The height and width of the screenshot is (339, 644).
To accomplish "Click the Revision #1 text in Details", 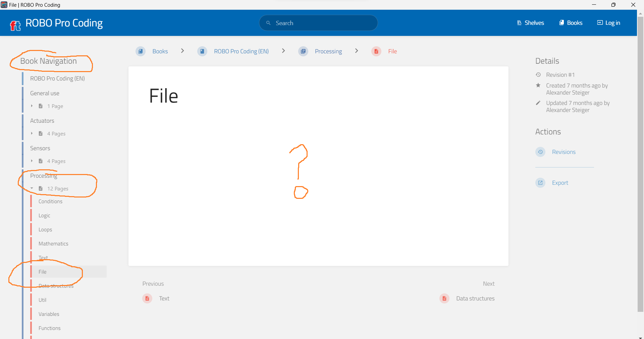I will tap(560, 75).
